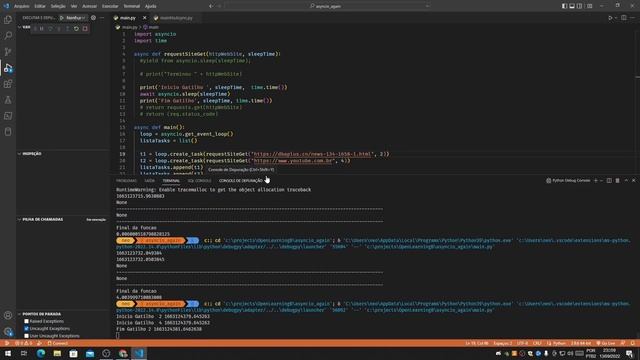Viewport: 640px width, 360px height.
Task: Open the Testing flask view
Action: click(x=8, y=100)
